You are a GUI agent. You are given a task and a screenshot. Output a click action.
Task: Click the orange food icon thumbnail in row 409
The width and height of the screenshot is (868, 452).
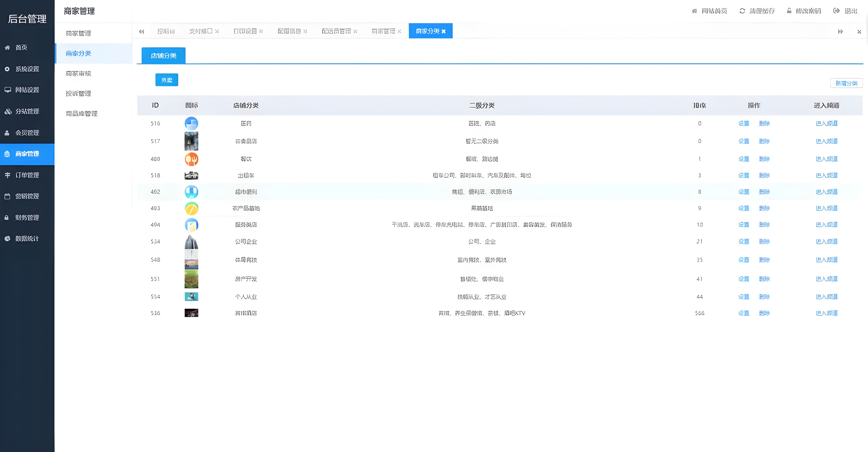(191, 159)
